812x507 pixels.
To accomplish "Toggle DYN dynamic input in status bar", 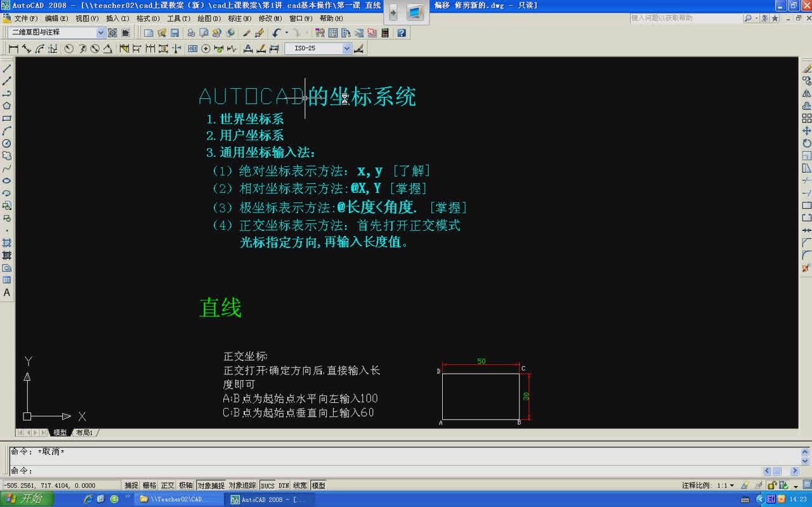I will pos(284,485).
